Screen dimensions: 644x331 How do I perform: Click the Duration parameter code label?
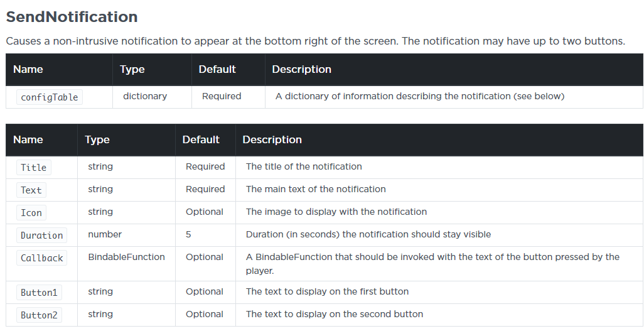tap(41, 235)
